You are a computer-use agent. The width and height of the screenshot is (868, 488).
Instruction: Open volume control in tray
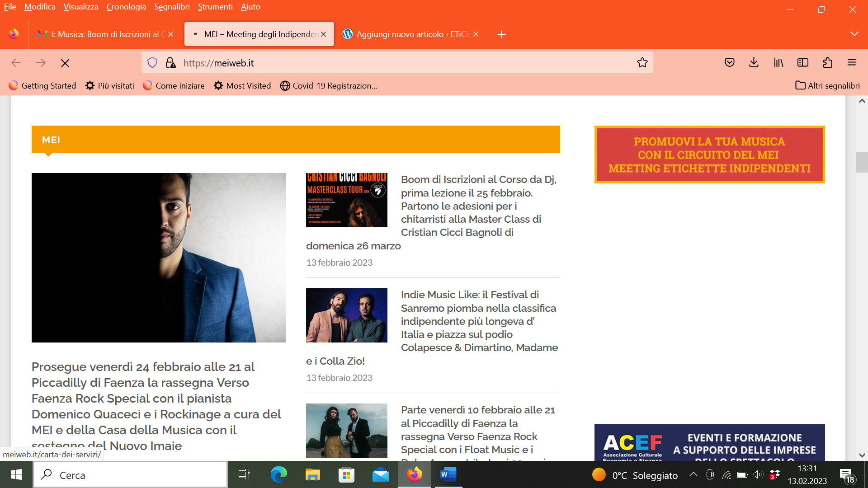[758, 474]
